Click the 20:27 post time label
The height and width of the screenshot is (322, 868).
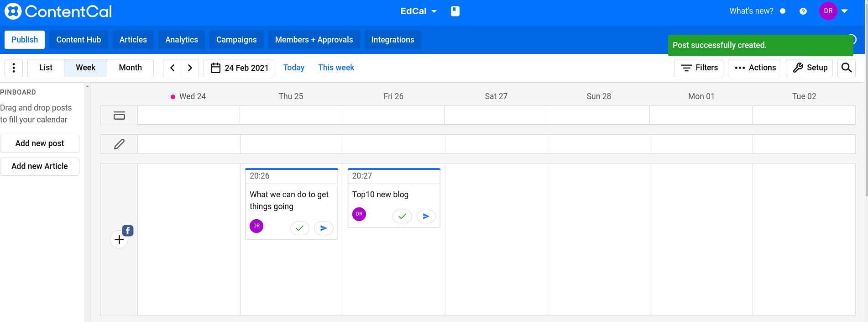362,176
